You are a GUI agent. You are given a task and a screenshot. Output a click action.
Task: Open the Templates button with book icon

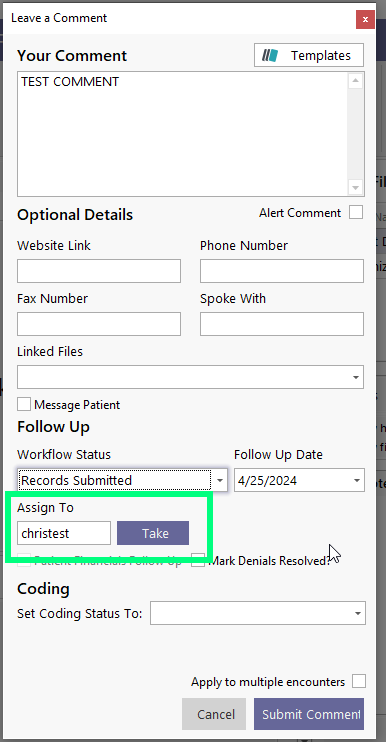coord(309,55)
